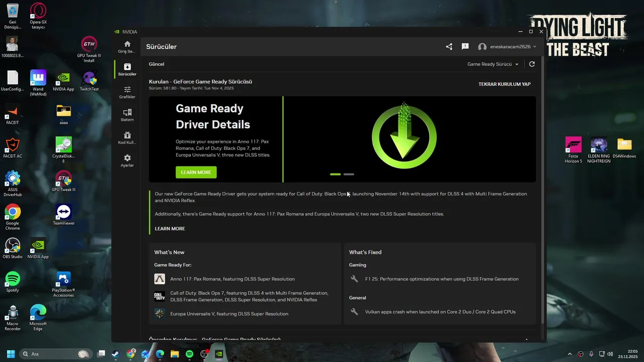Open TeamViewer desktop icon
Screen dimensions: 644x362
(x=64, y=215)
